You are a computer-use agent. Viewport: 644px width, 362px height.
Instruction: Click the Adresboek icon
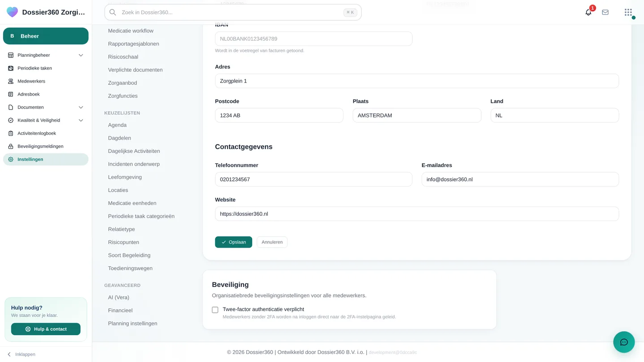[x=11, y=94]
